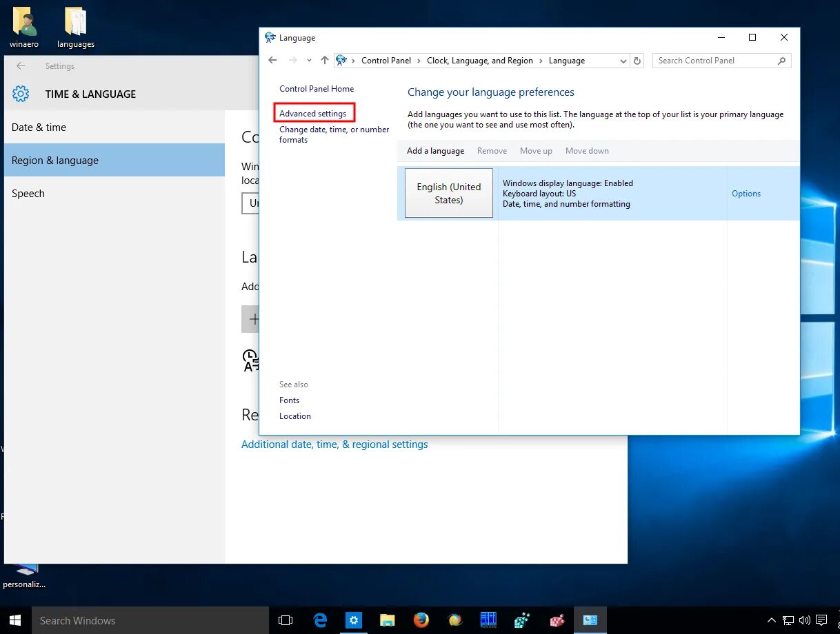Screen dimensions: 840x634
Task: Select English (United States) language tile
Action: coord(449,193)
